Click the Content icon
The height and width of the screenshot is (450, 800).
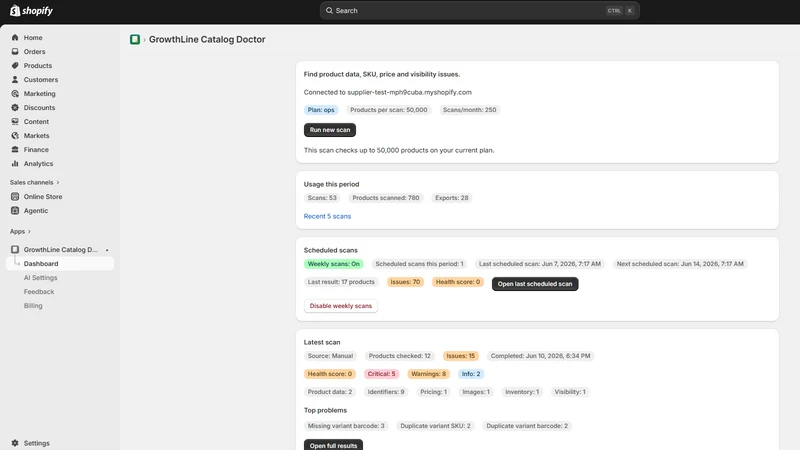tap(15, 121)
